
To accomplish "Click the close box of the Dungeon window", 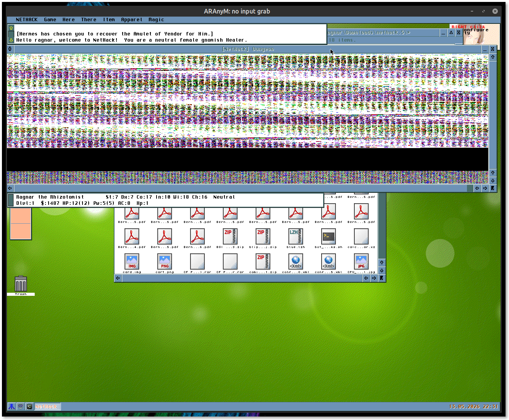I will (x=10, y=49).
